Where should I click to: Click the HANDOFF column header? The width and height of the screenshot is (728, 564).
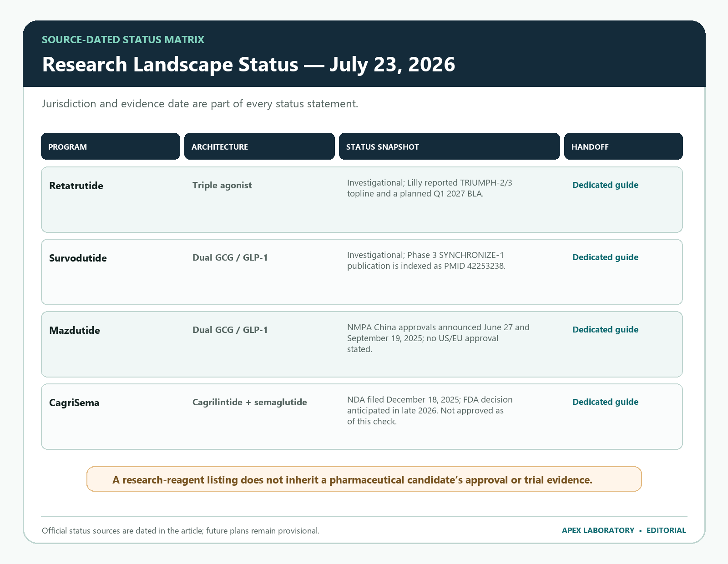point(623,146)
